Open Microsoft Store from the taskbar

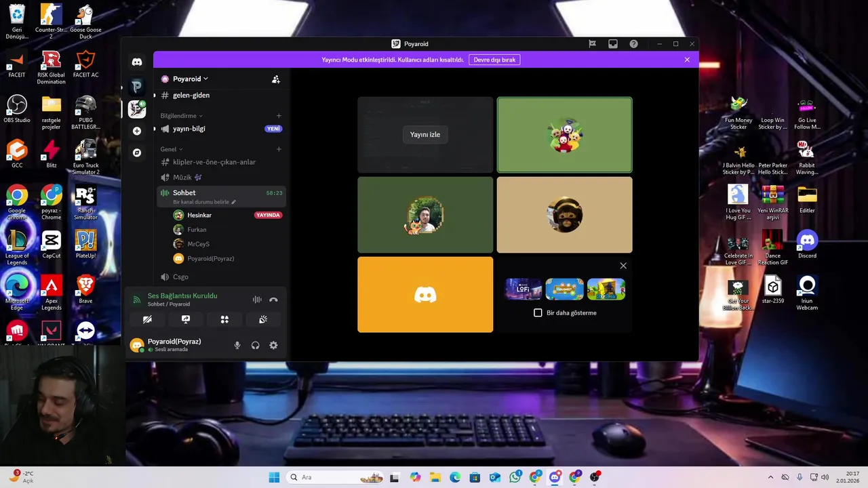pyautogui.click(x=475, y=477)
